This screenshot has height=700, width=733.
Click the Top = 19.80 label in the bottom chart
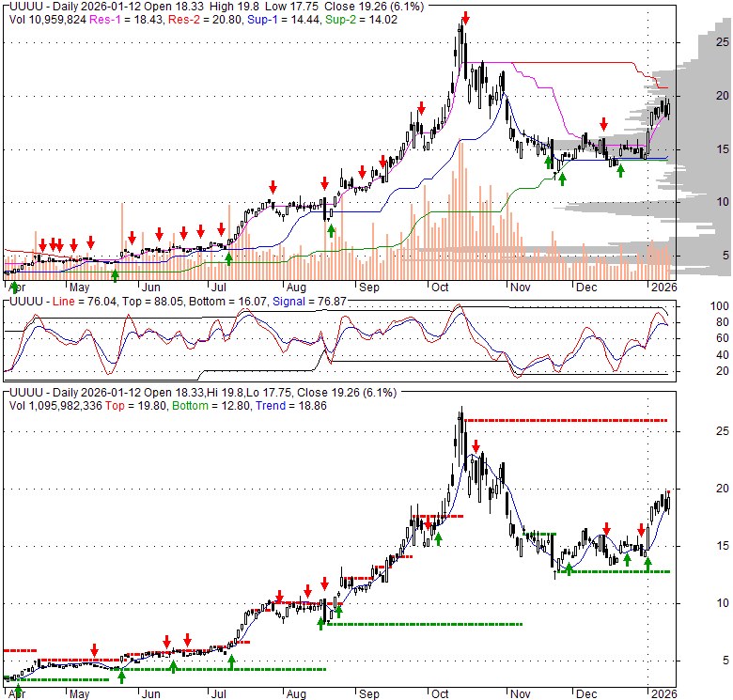coord(135,406)
